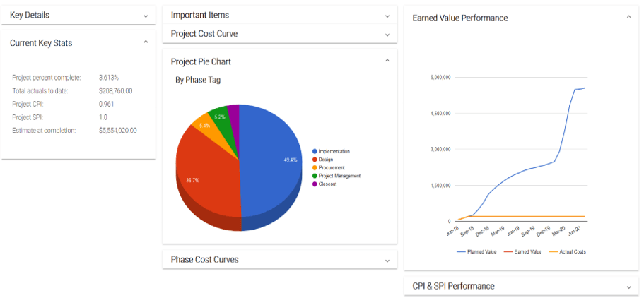Screen dimensions: 644x298
Task: Toggle the Actual Costs line legend
Action: coord(568,251)
